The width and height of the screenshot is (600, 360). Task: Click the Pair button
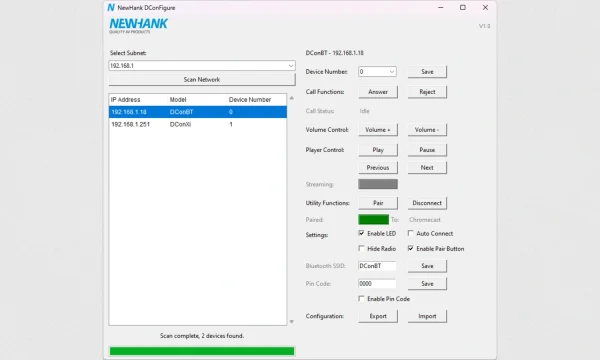(x=378, y=203)
